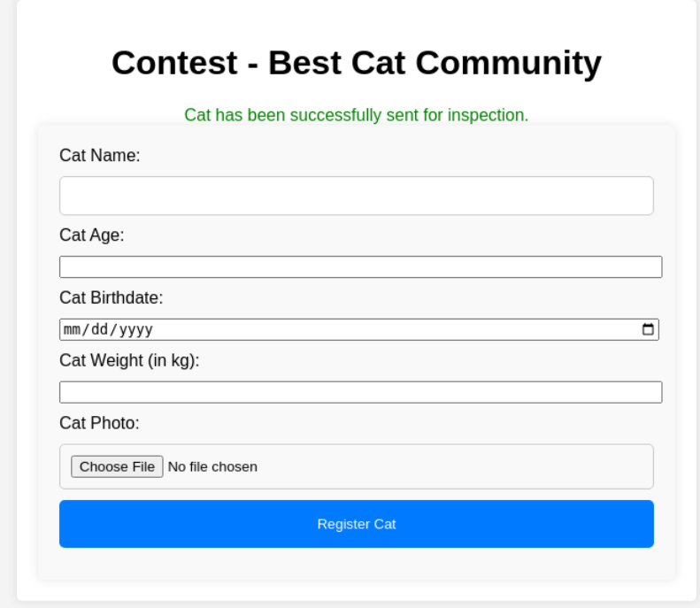Click the "Cat Birthdate:" label
The width and height of the screenshot is (700, 608).
[112, 298]
